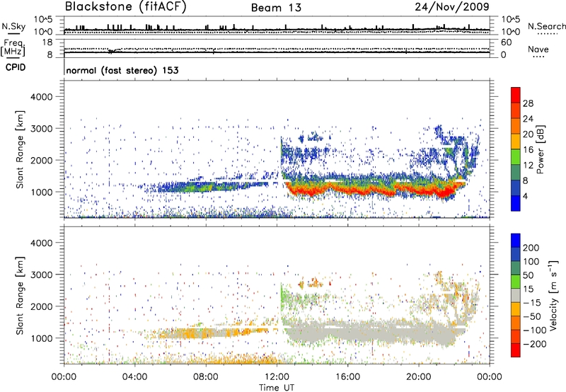566x392 pixels.
Task: Click the 'Time UT' axis title
Action: click(277, 388)
